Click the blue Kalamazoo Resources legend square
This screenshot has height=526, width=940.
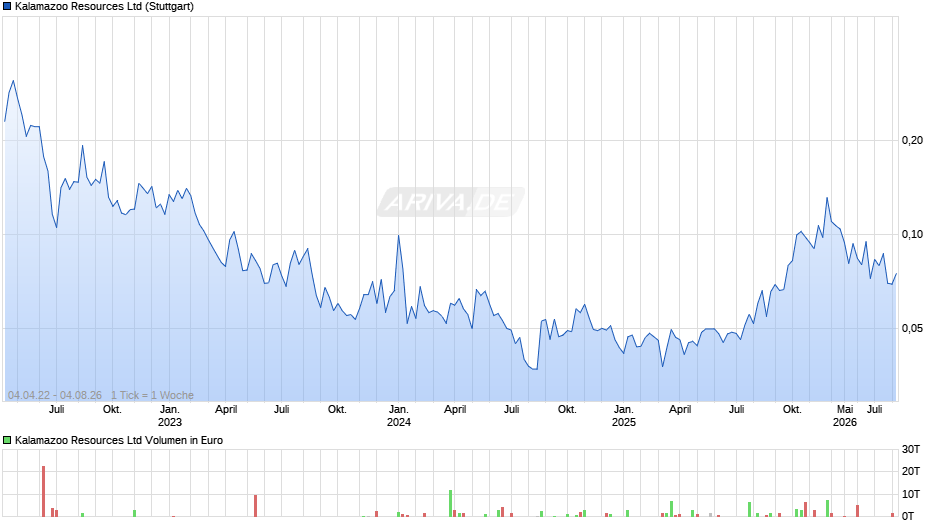(x=7, y=7)
